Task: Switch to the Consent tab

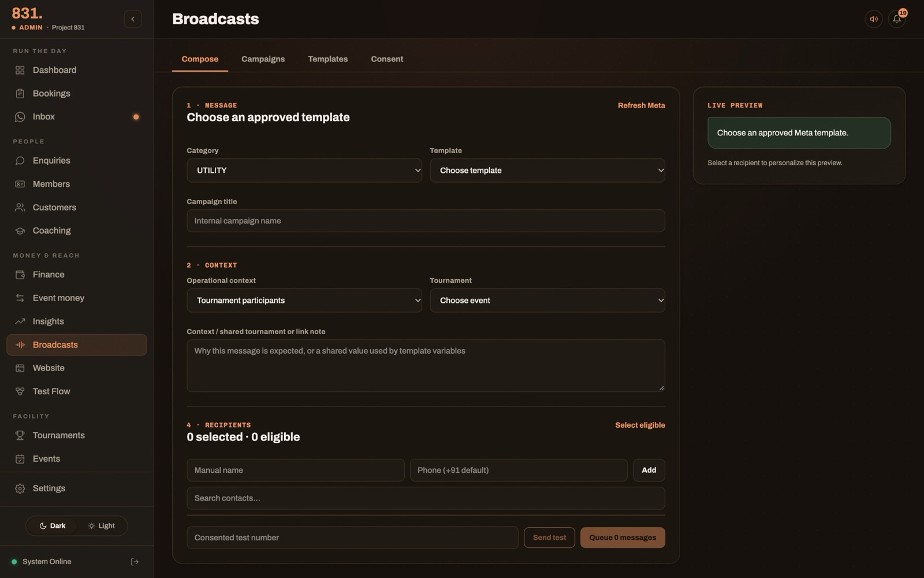Action: (387, 59)
